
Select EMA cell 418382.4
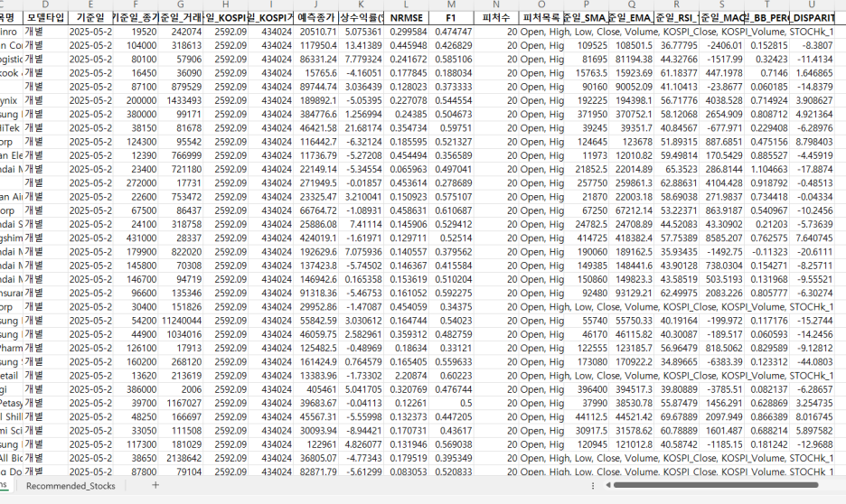tap(631, 238)
